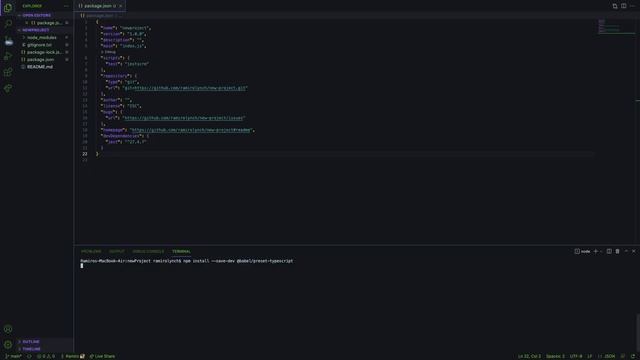
Task: Switch to the Output tab
Action: click(x=117, y=251)
